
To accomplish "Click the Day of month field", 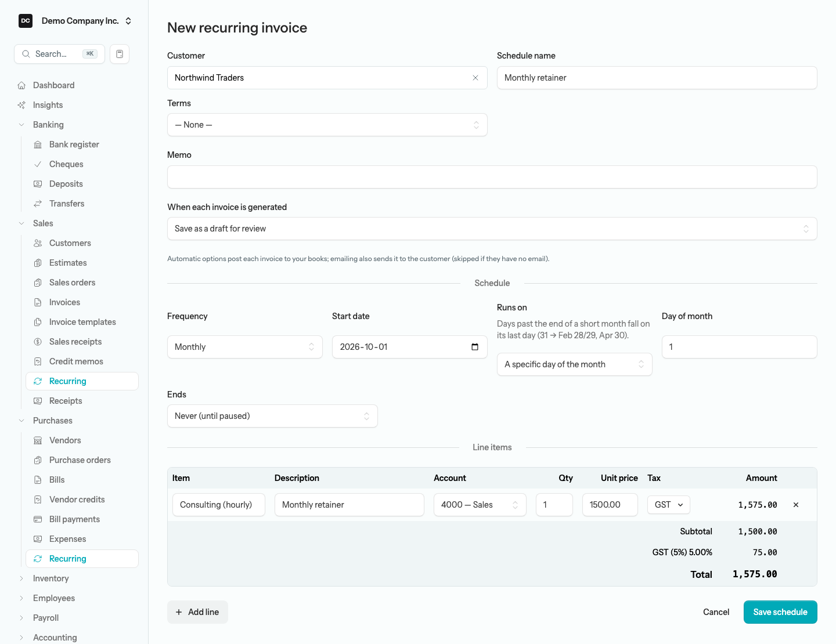I will click(740, 347).
